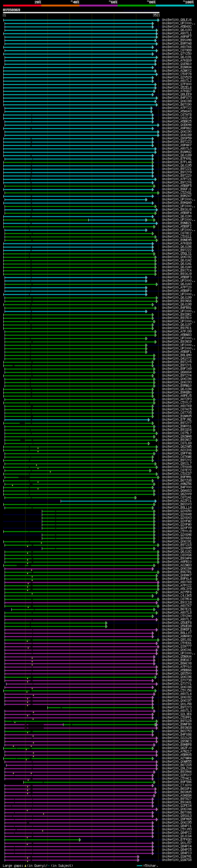This screenshot has height=868, width=197.
Task: Choose the UniRef100_A7KQG9 hit
Action: coord(177,60)
